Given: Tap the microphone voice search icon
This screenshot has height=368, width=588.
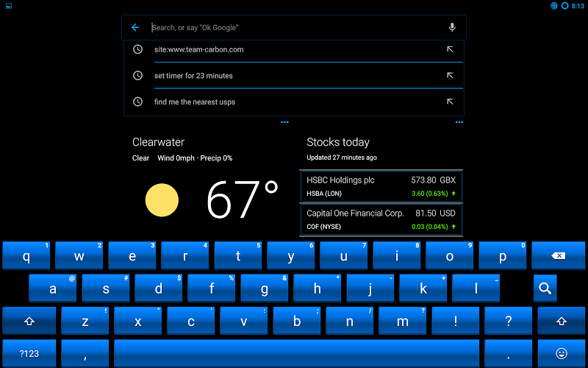Looking at the screenshot, I should click(x=452, y=27).
